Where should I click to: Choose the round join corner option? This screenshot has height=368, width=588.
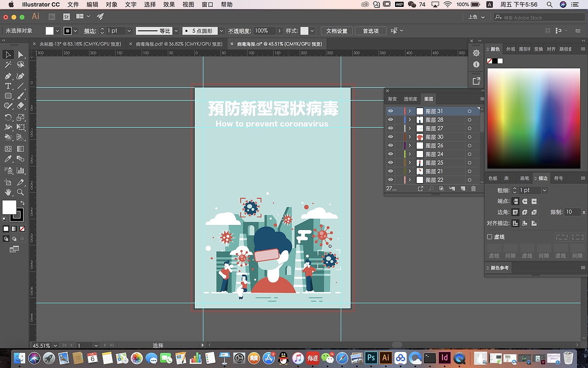525,212
